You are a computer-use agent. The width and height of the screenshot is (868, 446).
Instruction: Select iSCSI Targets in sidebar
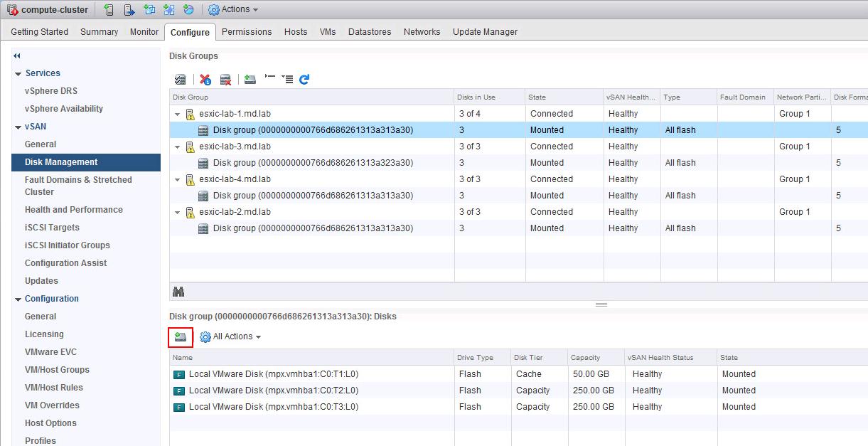(52, 228)
